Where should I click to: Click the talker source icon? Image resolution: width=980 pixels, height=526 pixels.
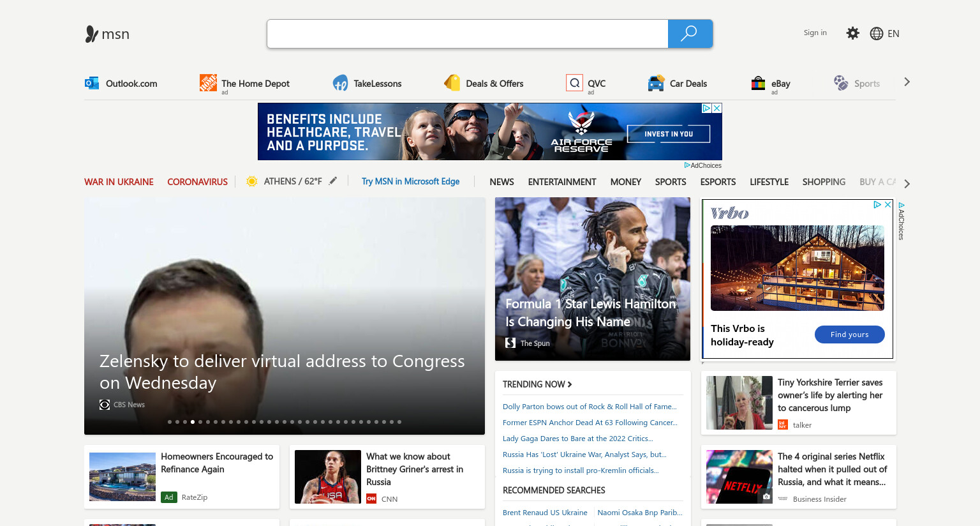tap(783, 425)
